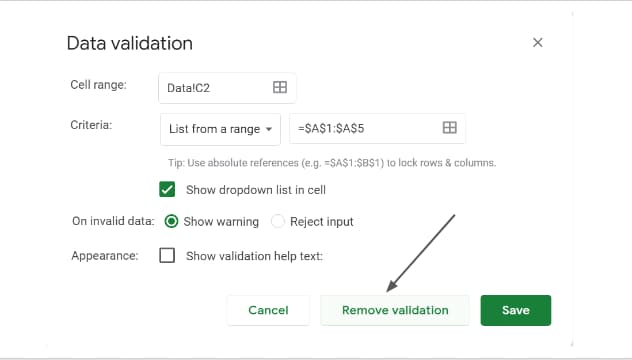This screenshot has height=360, width=632.
Task: Click the Remove validation button
Action: (395, 310)
